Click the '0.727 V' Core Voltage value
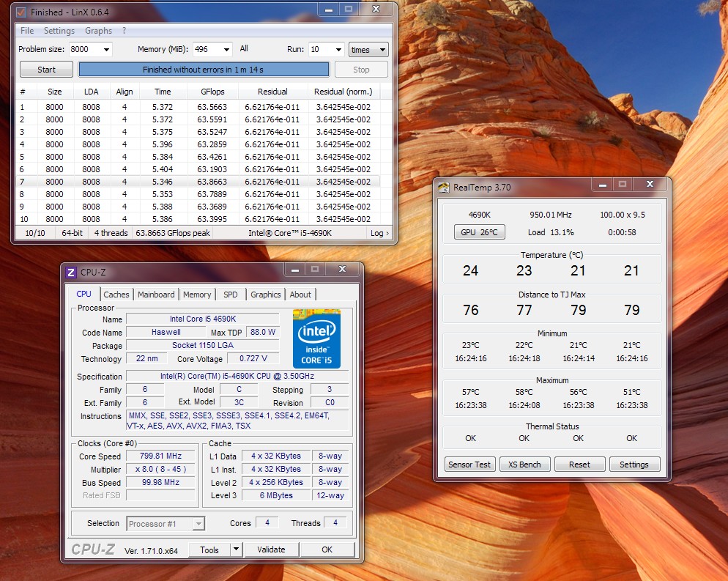The image size is (728, 581). tap(253, 358)
